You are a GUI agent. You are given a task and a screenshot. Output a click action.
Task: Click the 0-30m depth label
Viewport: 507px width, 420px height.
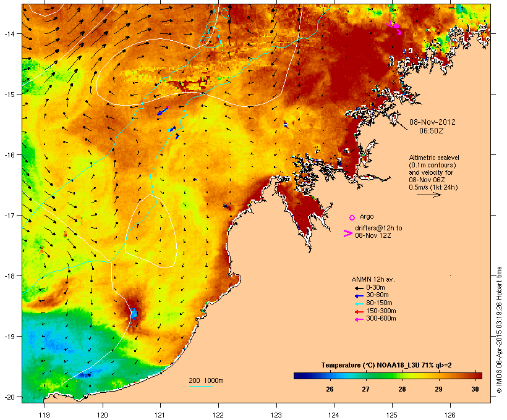coord(375,288)
